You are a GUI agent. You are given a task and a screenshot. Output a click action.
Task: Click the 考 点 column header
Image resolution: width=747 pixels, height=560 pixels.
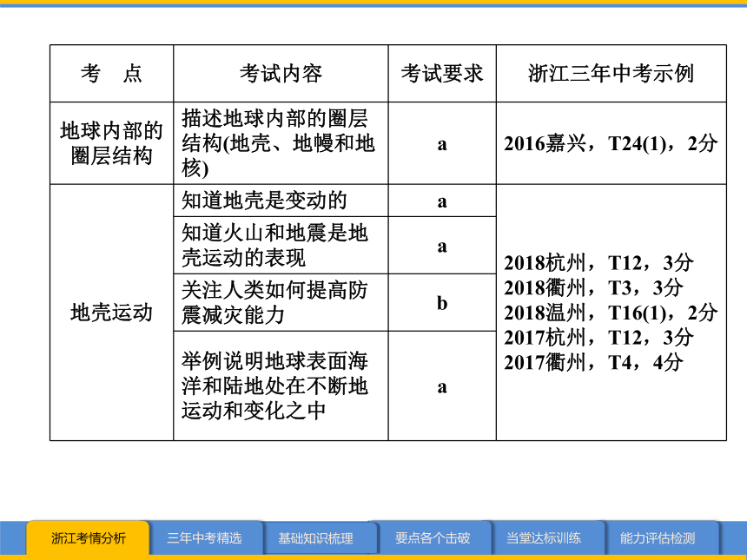111,73
